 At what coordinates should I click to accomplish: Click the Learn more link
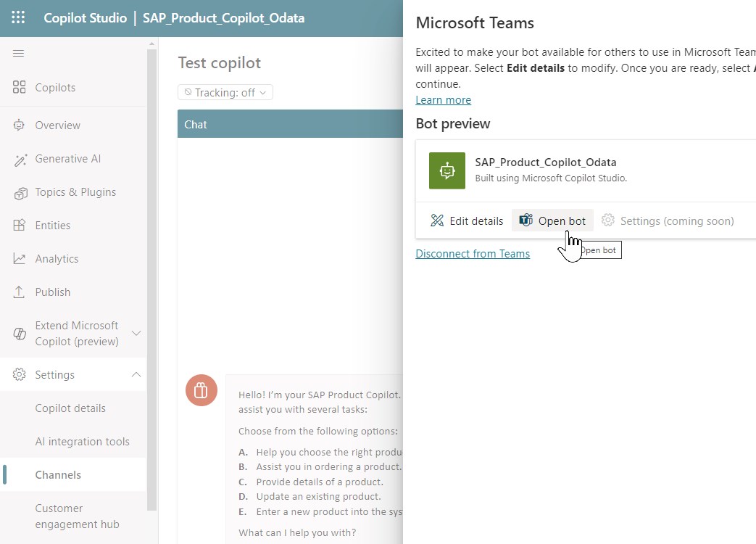click(443, 100)
